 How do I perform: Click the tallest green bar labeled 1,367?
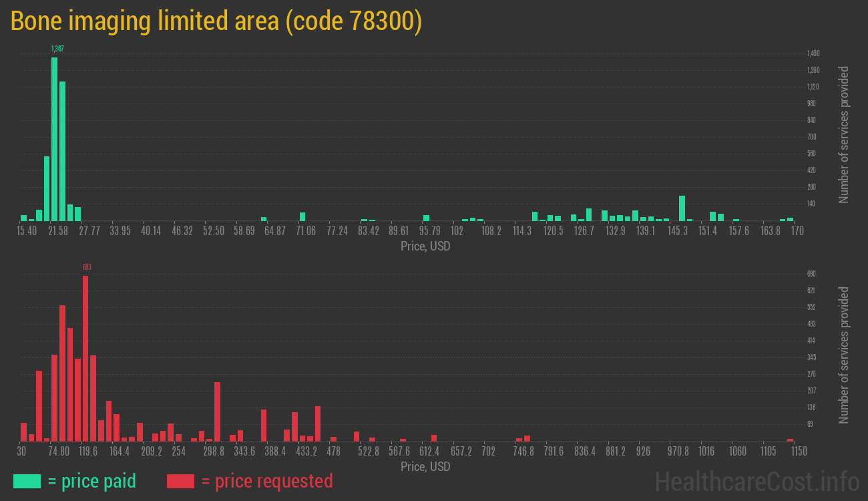[x=54, y=139]
